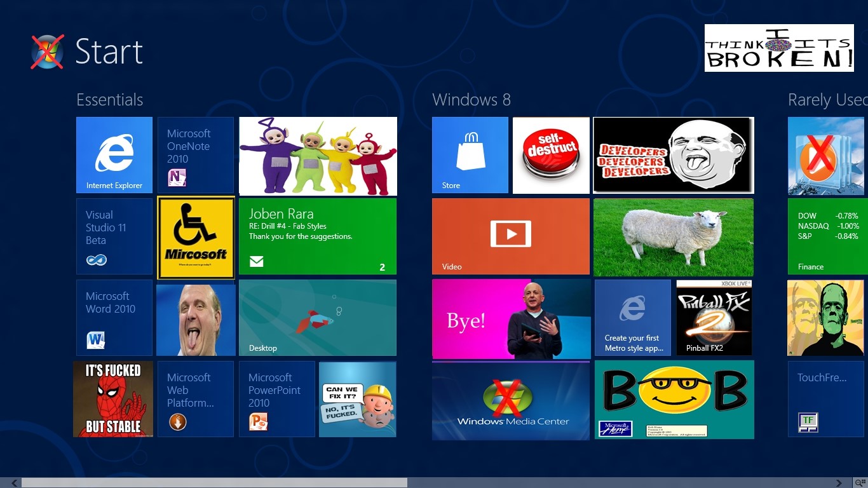Open the BOB smiley face tile

[x=674, y=400]
